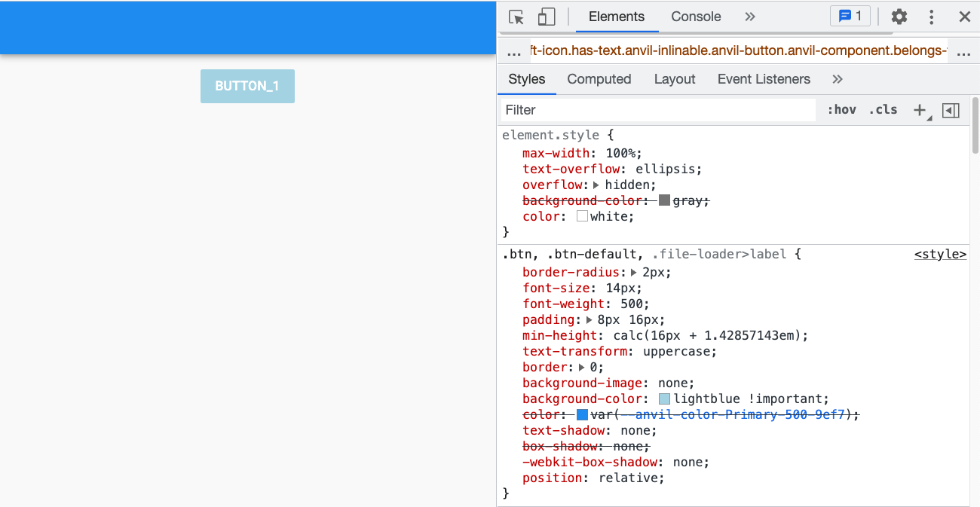Click BUTTON_1 on the page
Image resolution: width=980 pixels, height=507 pixels.
(247, 86)
